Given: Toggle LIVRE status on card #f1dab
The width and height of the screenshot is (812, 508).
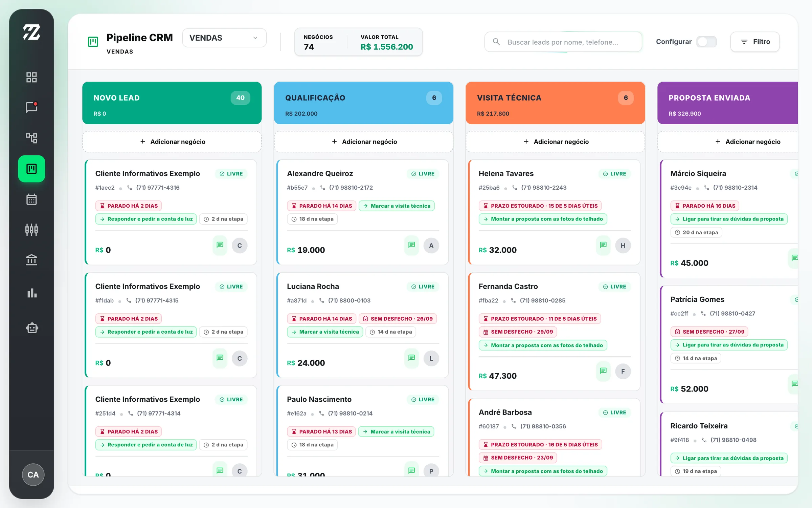Looking at the screenshot, I should pos(231,287).
